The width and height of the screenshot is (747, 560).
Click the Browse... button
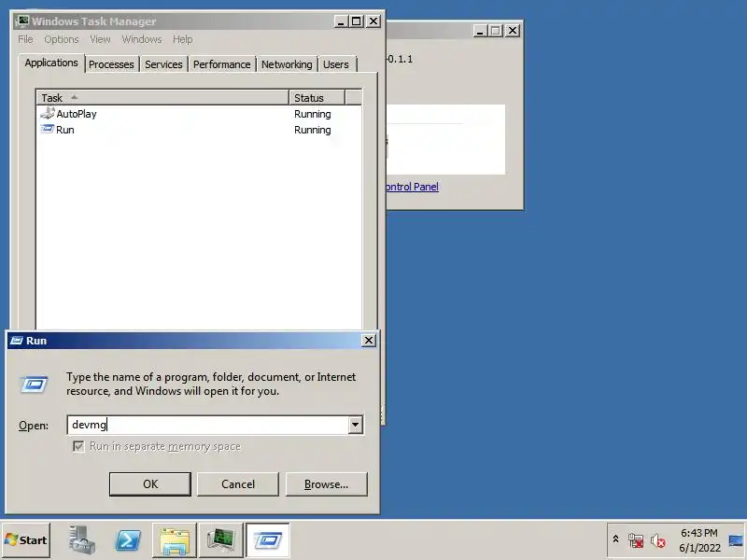pyautogui.click(x=326, y=484)
